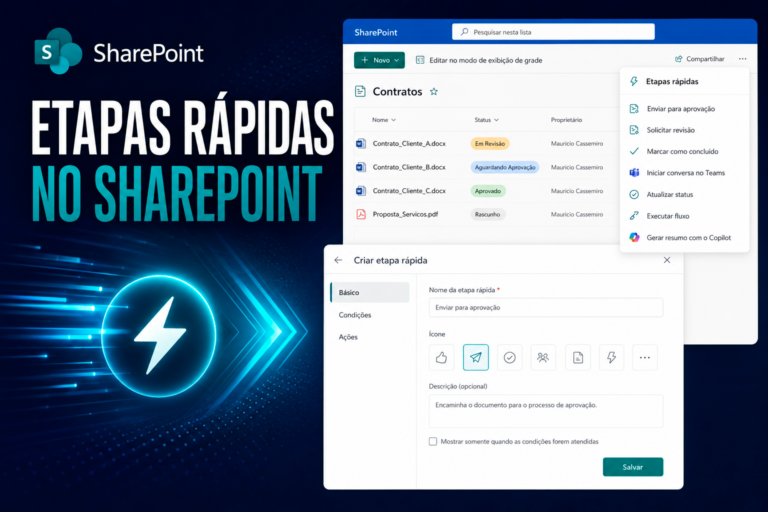The height and width of the screenshot is (512, 768).
Task: Click Mauricio Cassemiro in the Contrato_Cliente_A row
Action: [x=577, y=144]
